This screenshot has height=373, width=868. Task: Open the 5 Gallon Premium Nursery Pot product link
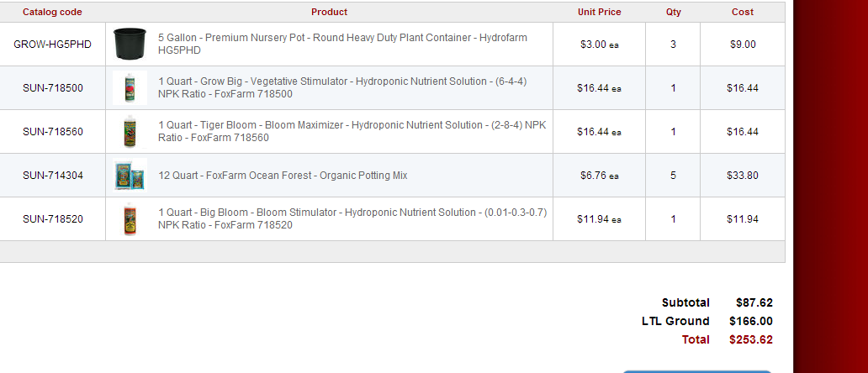pos(342,44)
